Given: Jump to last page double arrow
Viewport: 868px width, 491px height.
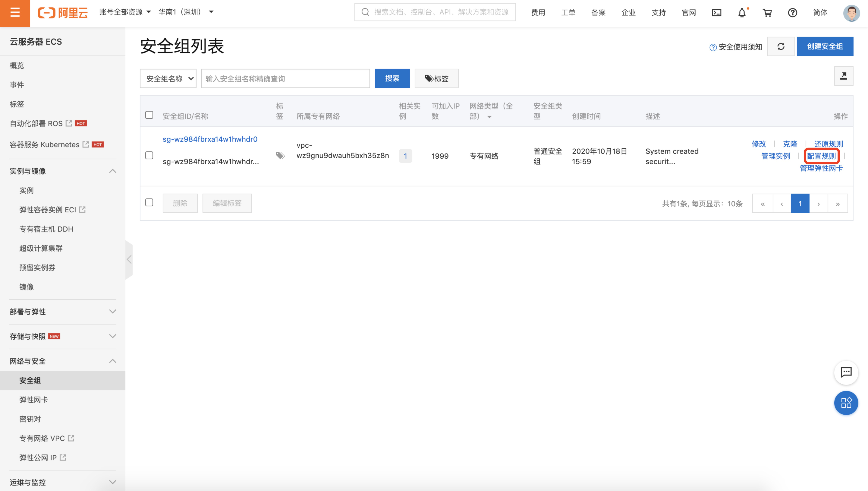Looking at the screenshot, I should pyautogui.click(x=838, y=203).
